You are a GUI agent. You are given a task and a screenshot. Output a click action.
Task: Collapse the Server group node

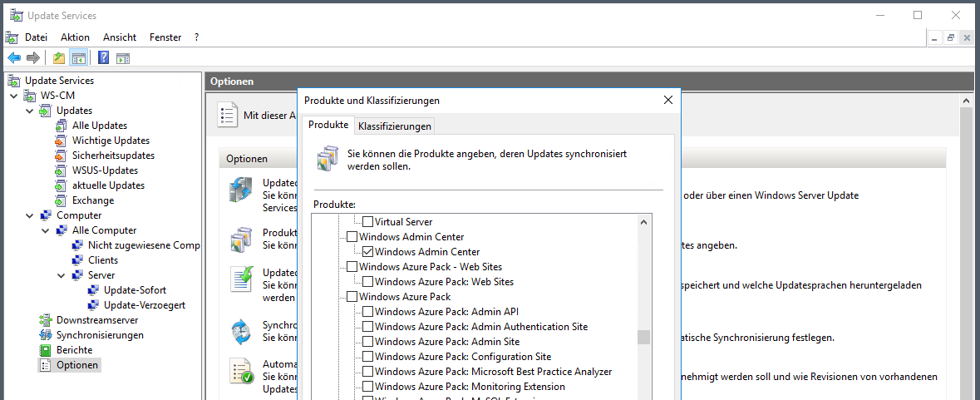(x=62, y=275)
